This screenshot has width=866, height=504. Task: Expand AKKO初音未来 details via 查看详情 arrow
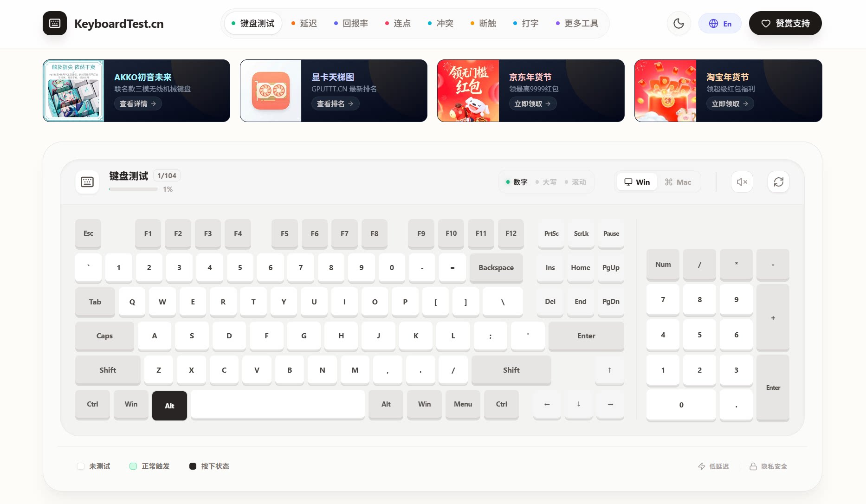pyautogui.click(x=137, y=103)
